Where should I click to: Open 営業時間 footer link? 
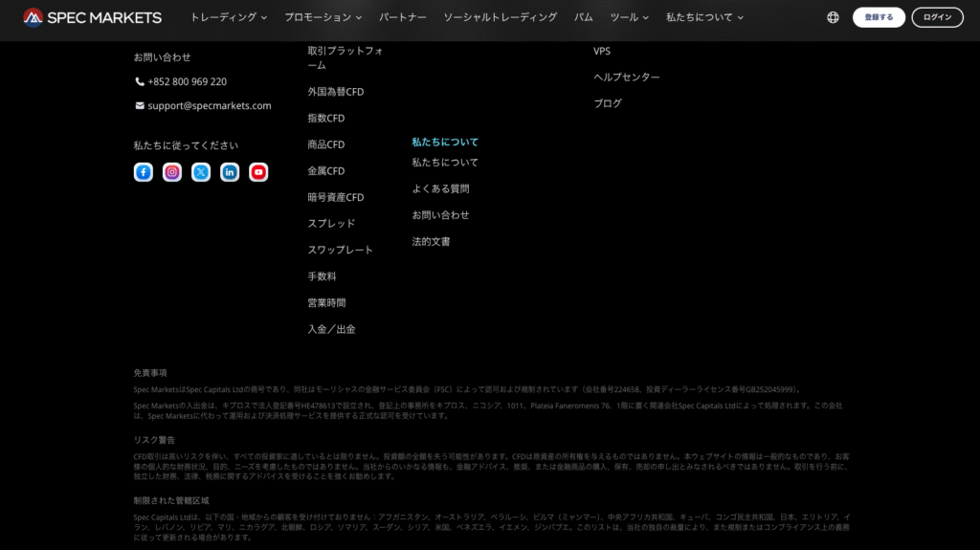click(326, 303)
